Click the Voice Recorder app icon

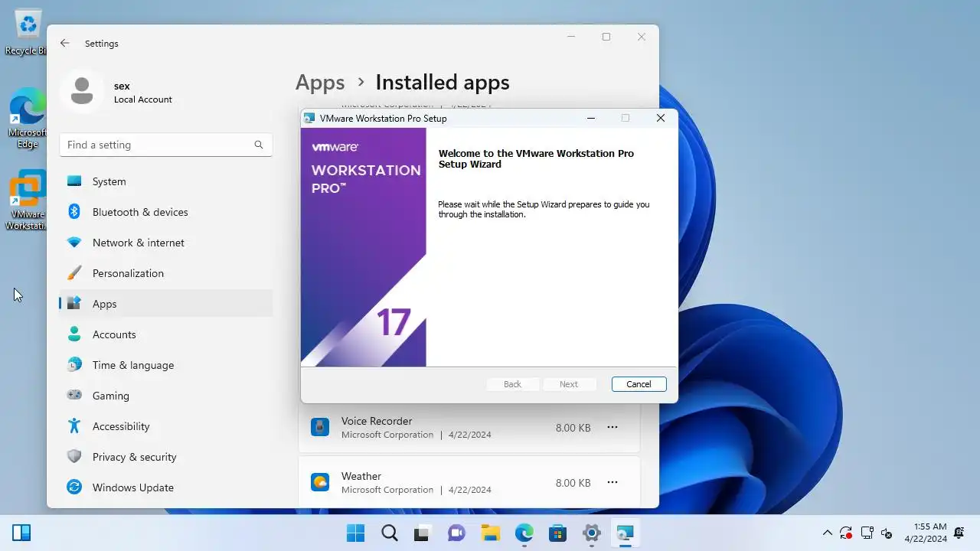pyautogui.click(x=320, y=427)
